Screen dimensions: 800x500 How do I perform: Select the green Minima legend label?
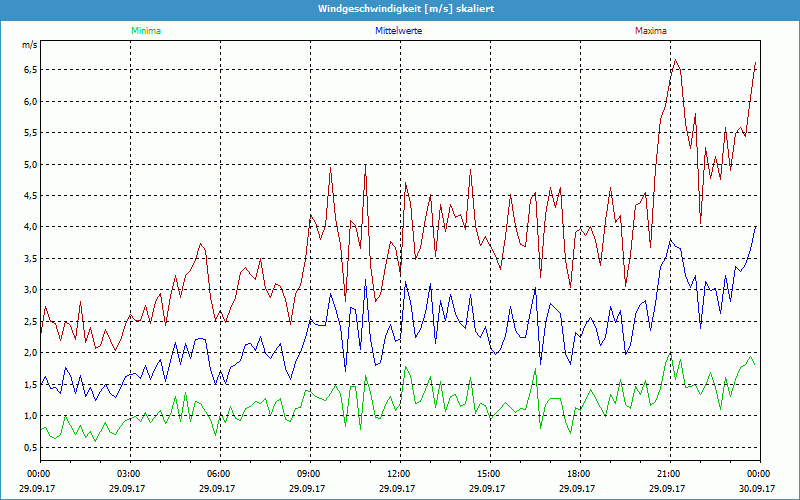146,31
